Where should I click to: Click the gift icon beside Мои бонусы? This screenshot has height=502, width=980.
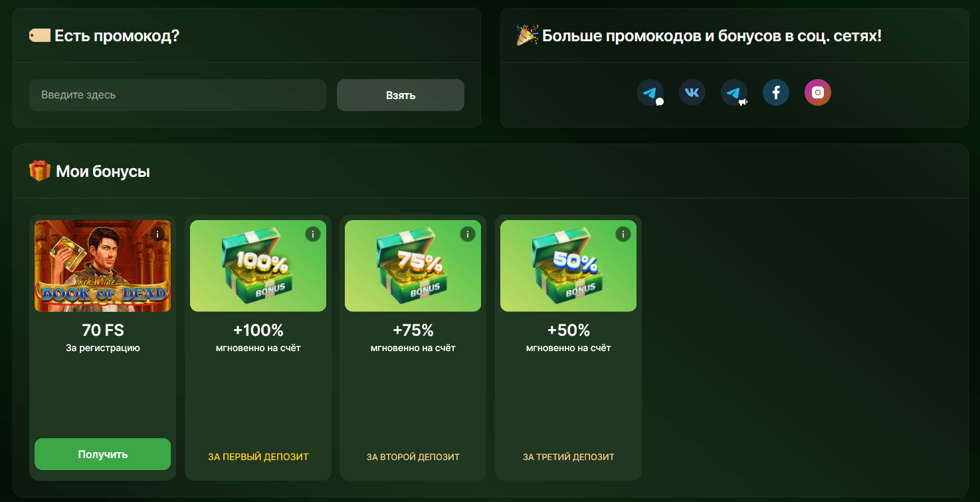[40, 171]
